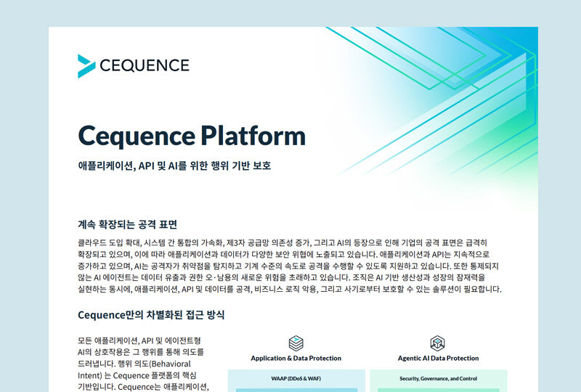
Task: Click the Agentic AI Data Protection cube icon
Action: (438, 343)
